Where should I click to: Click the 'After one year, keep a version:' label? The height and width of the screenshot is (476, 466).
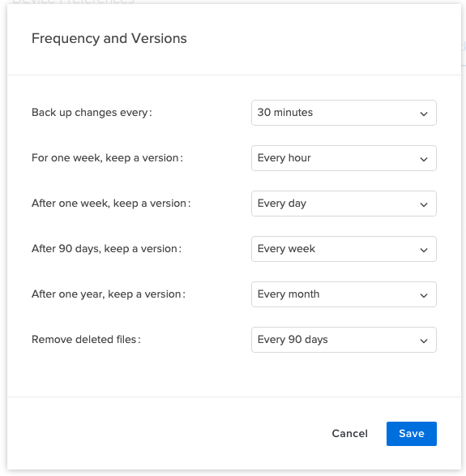109,294
